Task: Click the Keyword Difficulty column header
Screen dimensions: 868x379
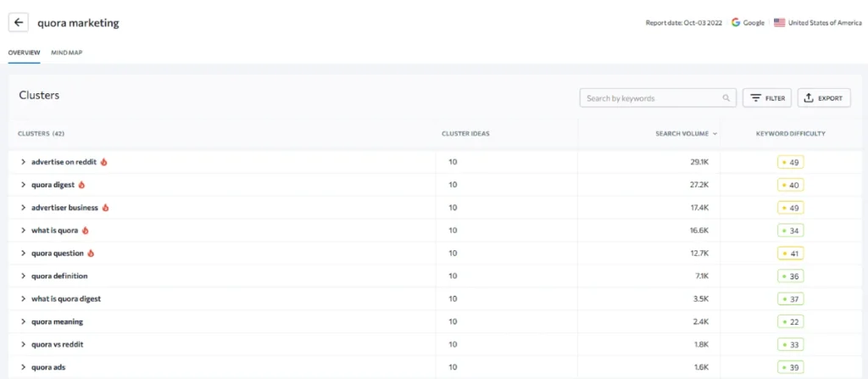Action: pos(791,133)
